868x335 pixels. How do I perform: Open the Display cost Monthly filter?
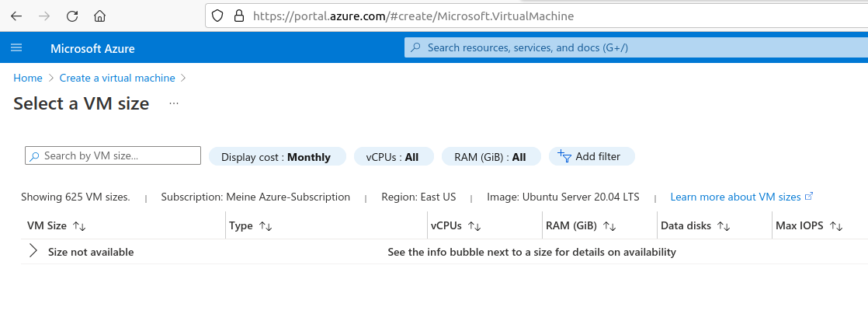pos(277,156)
